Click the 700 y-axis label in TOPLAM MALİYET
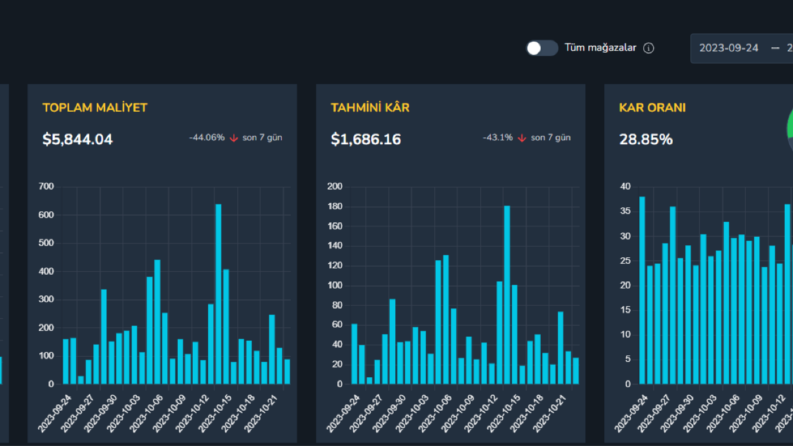This screenshot has width=793, height=446. (46, 187)
